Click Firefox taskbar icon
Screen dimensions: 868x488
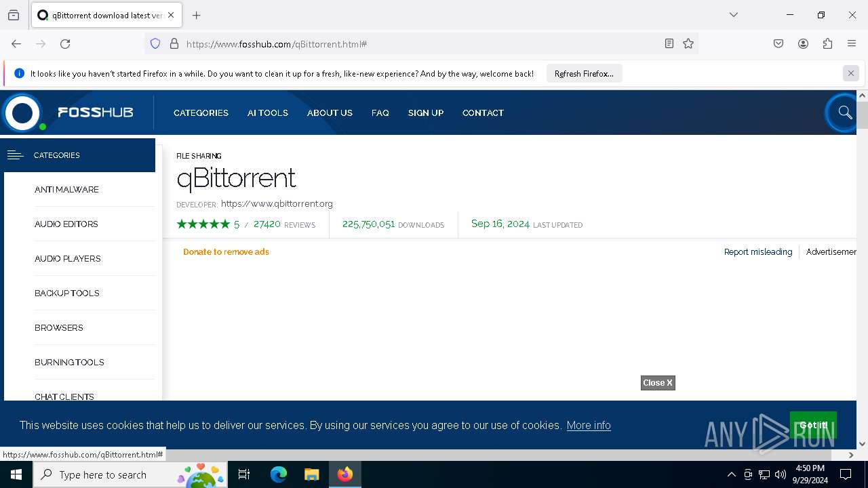pyautogui.click(x=345, y=474)
